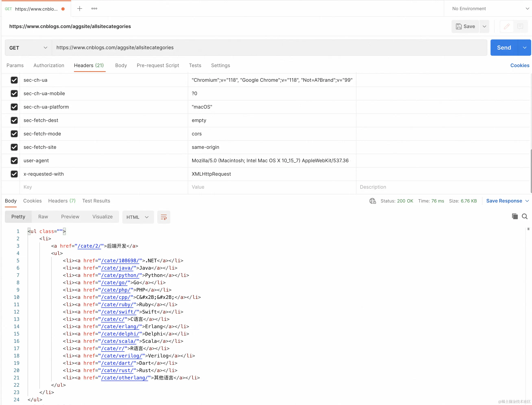Disable the sec-fetch-site header checkbox
This screenshot has width=532, height=405.
coord(14,147)
